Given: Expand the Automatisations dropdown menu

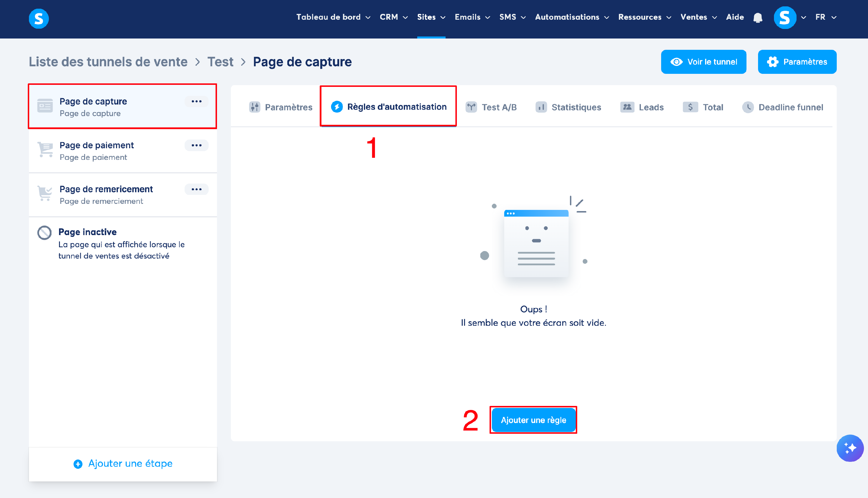Looking at the screenshot, I should point(572,17).
